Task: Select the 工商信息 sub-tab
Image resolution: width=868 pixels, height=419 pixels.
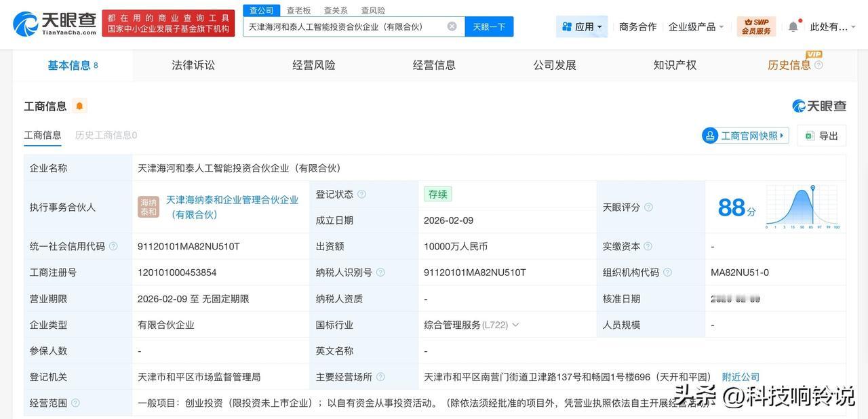Action: [x=43, y=135]
